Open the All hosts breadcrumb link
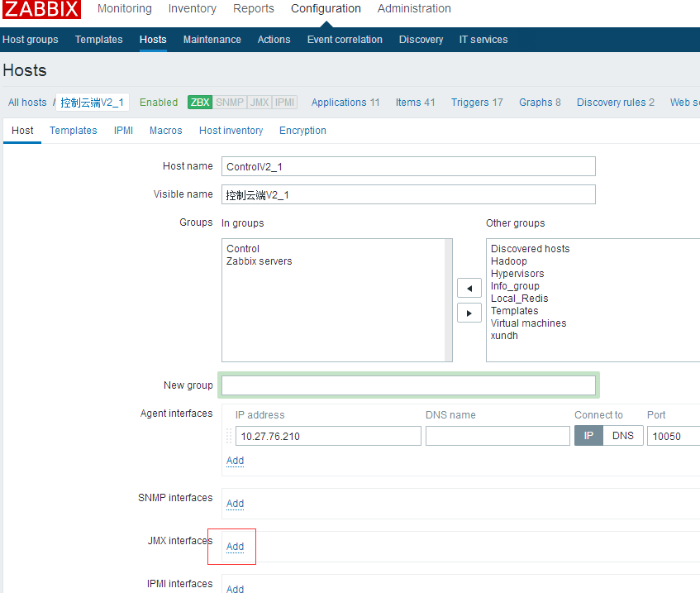Screen dimensions: 700x593 pyautogui.click(x=27, y=103)
